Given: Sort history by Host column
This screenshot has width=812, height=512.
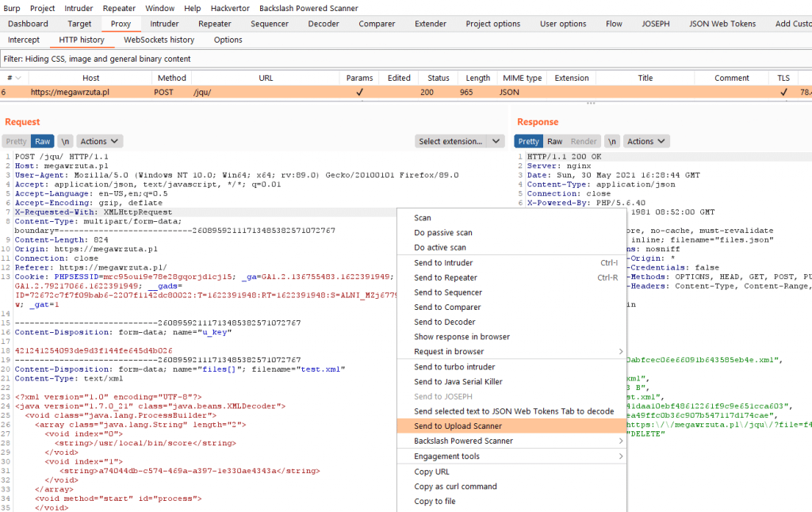Looking at the screenshot, I should coord(90,78).
